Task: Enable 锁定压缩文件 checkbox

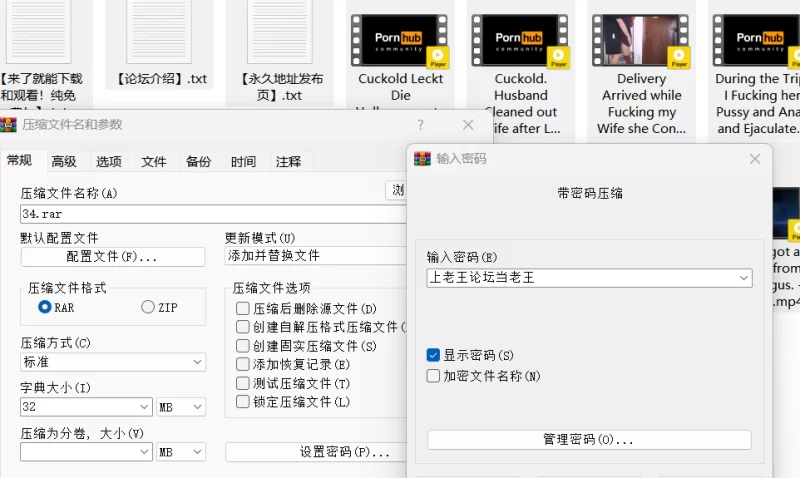Action: coord(243,401)
